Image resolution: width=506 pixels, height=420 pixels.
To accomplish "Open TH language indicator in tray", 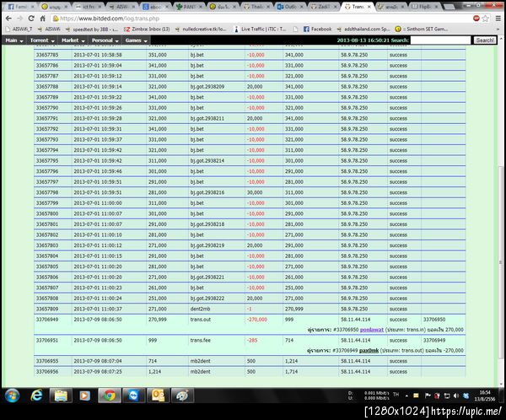I will click(396, 395).
